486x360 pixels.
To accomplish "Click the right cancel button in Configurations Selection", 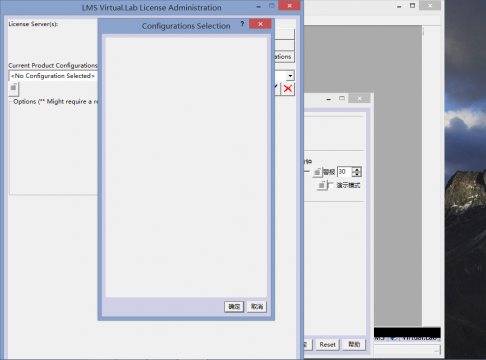I will (257, 306).
